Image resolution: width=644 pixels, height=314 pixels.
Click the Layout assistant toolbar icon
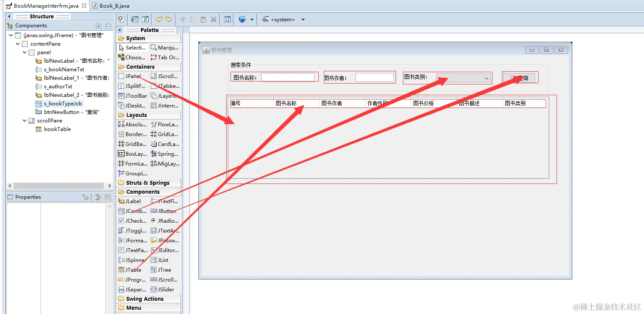[227, 19]
